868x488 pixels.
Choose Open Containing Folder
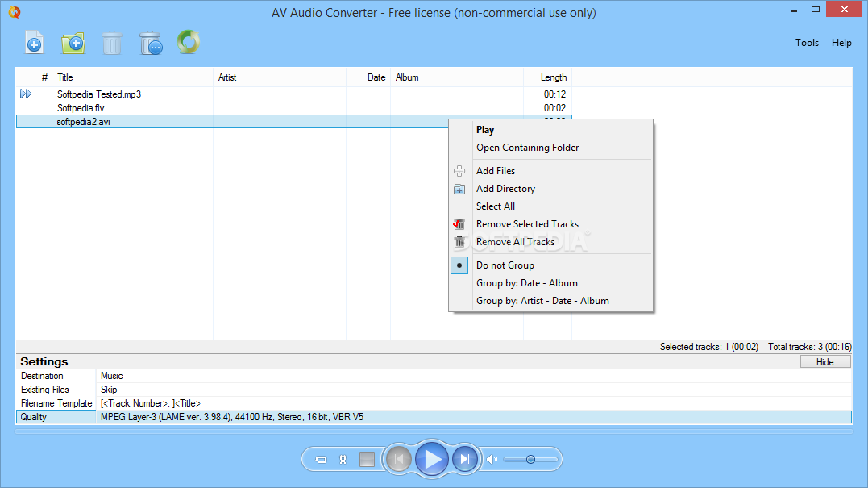pyautogui.click(x=528, y=148)
